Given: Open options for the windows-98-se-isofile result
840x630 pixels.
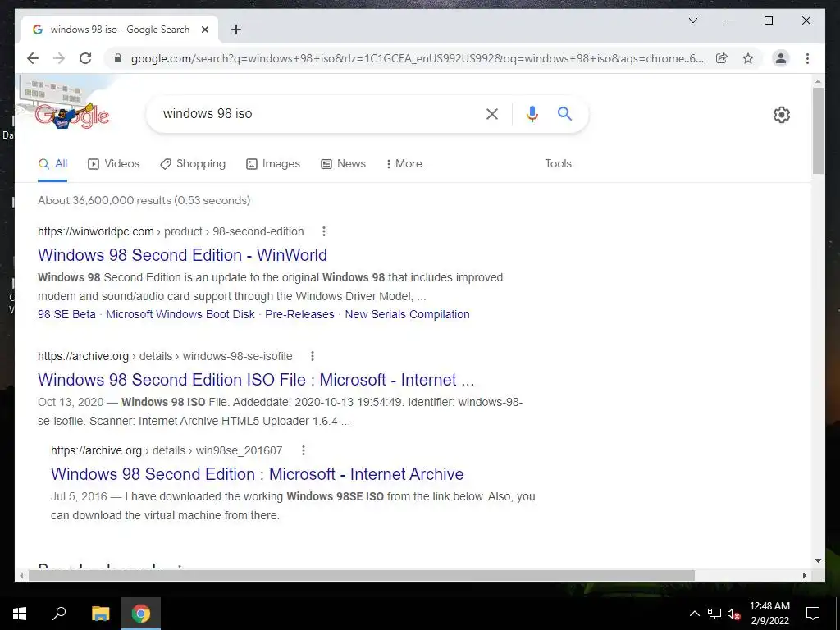Looking at the screenshot, I should [x=313, y=356].
